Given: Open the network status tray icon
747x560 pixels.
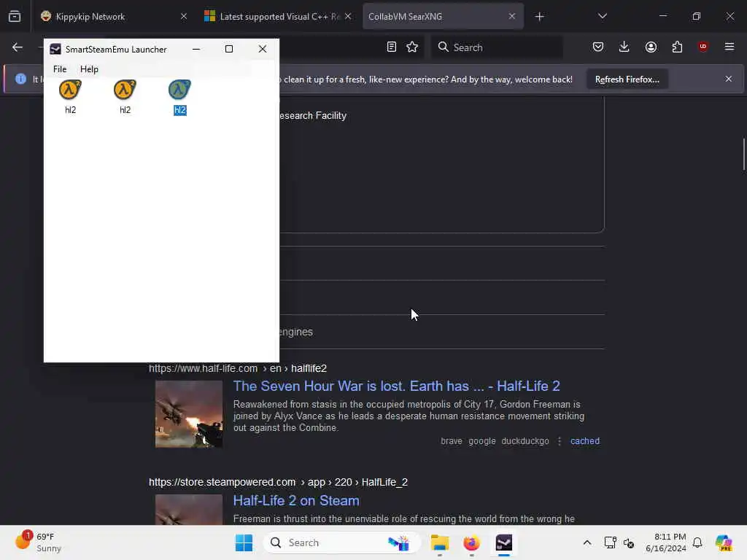Looking at the screenshot, I should 610,542.
